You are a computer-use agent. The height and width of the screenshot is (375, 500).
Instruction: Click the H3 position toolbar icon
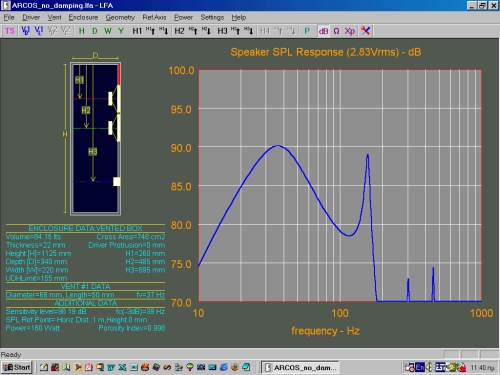coord(222,31)
